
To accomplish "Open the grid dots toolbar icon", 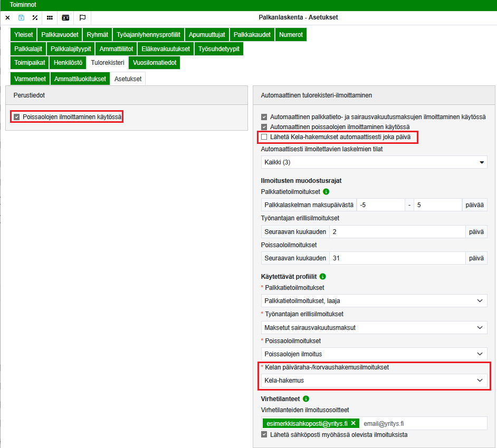I will click(x=50, y=17).
